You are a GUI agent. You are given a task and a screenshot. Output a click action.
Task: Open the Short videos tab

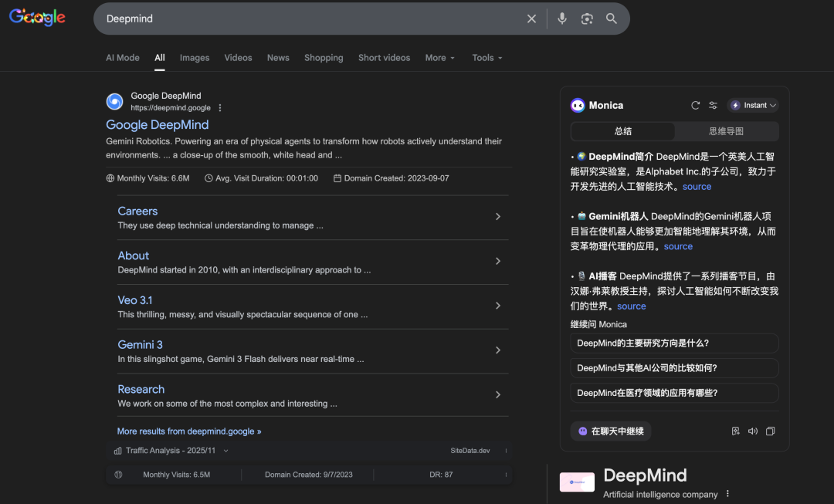(x=384, y=58)
